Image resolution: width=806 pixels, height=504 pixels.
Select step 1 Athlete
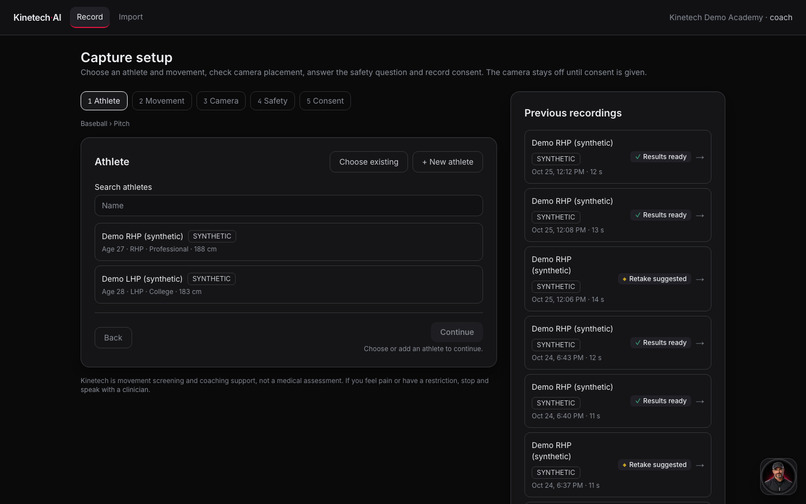point(104,101)
